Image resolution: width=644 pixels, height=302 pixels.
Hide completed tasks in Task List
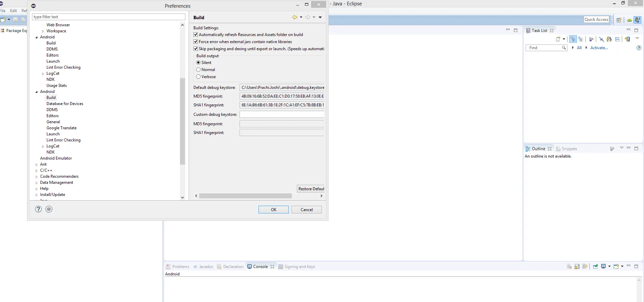pyautogui.click(x=601, y=39)
